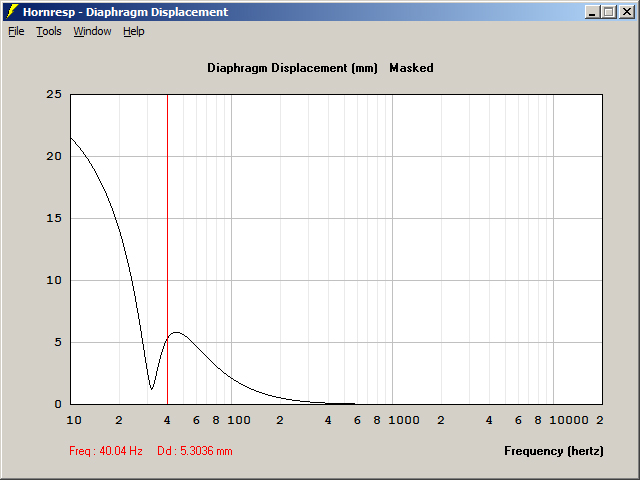
Task: Open the File menu
Action: (x=16, y=31)
